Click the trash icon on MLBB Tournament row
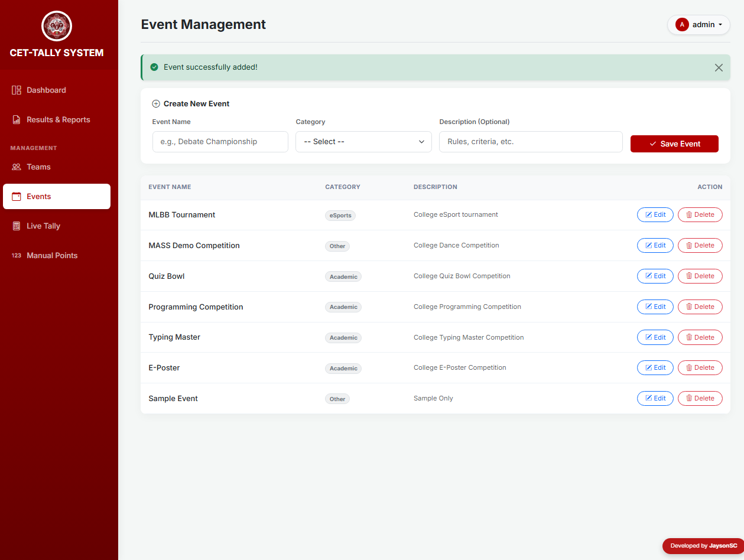The width and height of the screenshot is (744, 560). tap(690, 214)
